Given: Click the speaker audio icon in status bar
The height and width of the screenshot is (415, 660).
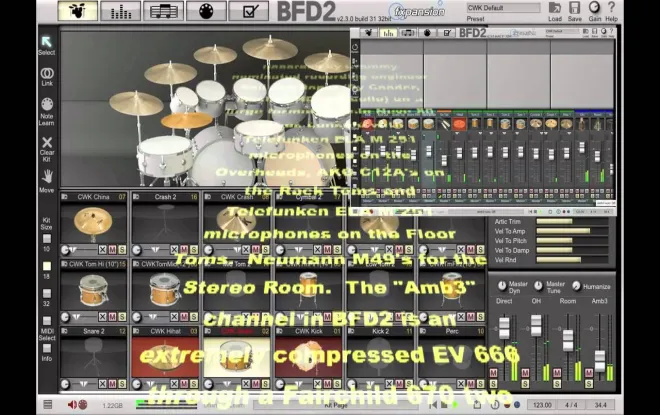Looking at the screenshot, I should click(x=72, y=405).
